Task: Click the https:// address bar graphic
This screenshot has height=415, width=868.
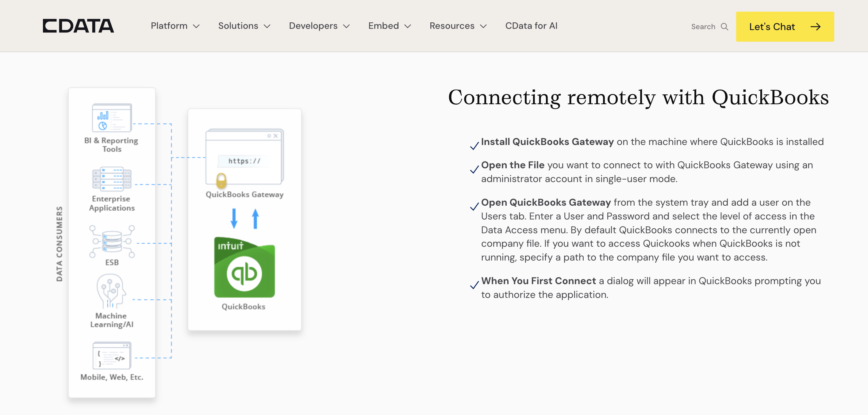Action: pyautogui.click(x=244, y=161)
